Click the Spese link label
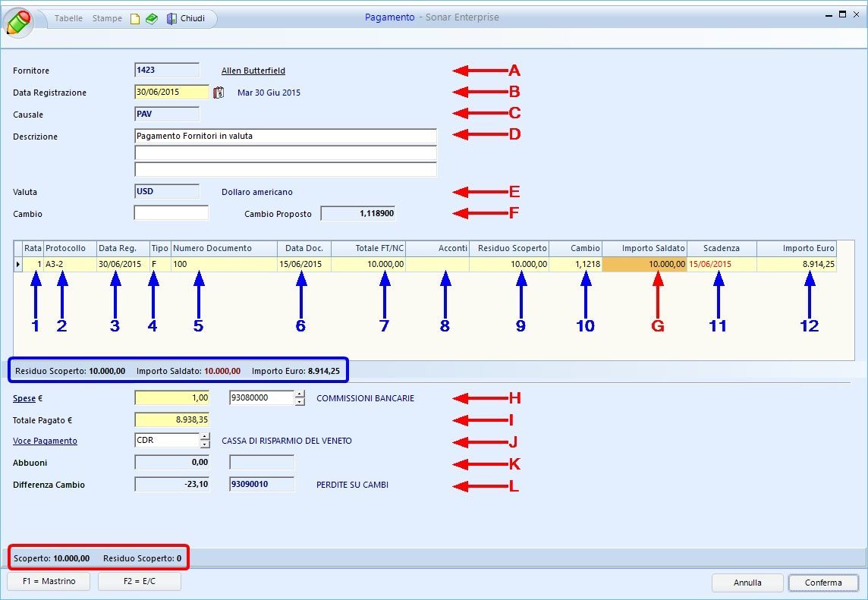Viewport: 868px width, 600px height. 24,397
